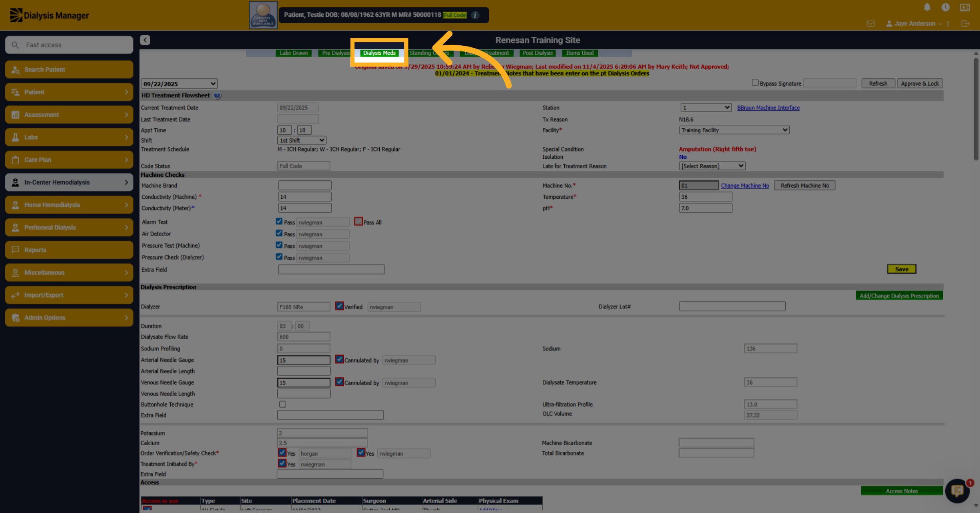This screenshot has width=980, height=513.
Task: Expand the Labs sidebar menu
Action: click(x=69, y=137)
